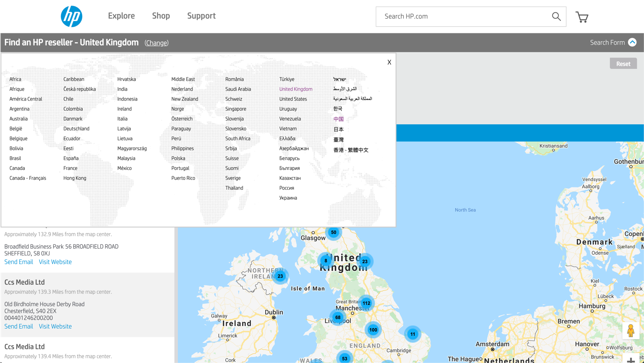Select Brasil in the country list
The width and height of the screenshot is (644, 363).
(x=15, y=158)
